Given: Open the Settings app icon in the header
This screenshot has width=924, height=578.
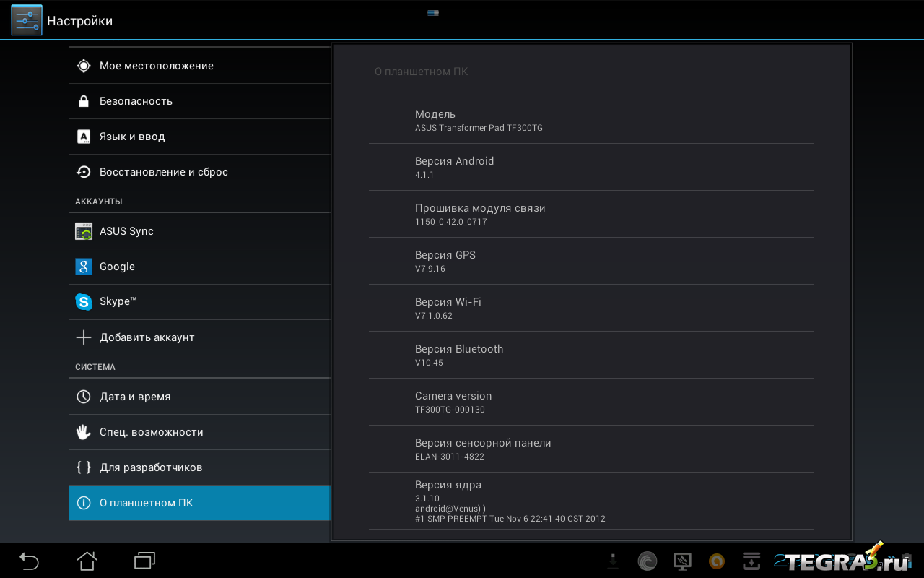Looking at the screenshot, I should [27, 20].
